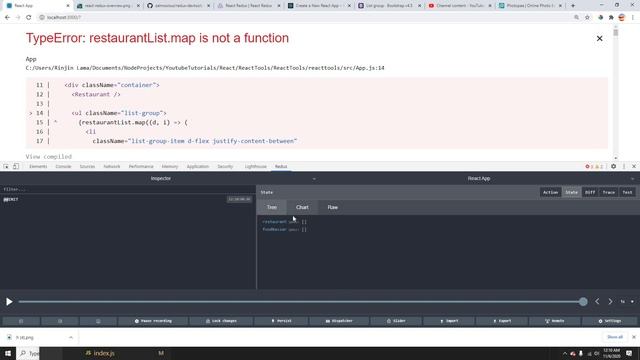The height and width of the screenshot is (360, 640).
Task: Open the DevTools Performance panel
Action: [141, 167]
